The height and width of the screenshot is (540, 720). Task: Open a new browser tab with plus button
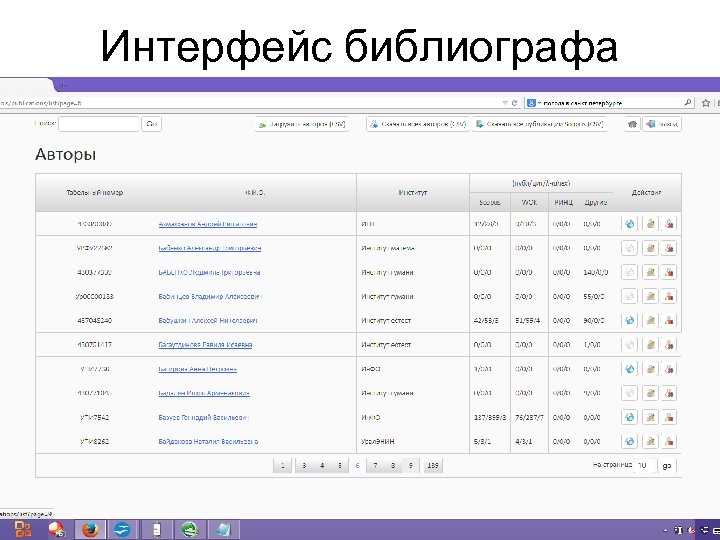[62, 85]
